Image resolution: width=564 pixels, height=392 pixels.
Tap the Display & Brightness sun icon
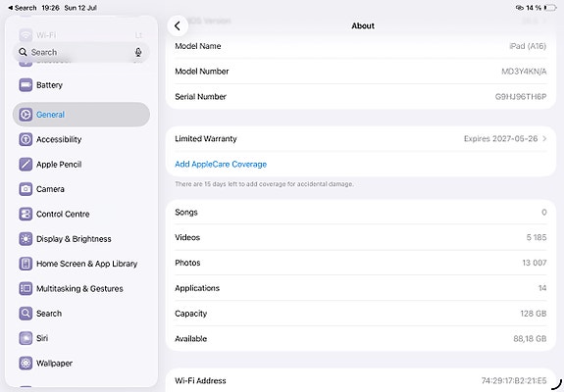[x=26, y=239]
